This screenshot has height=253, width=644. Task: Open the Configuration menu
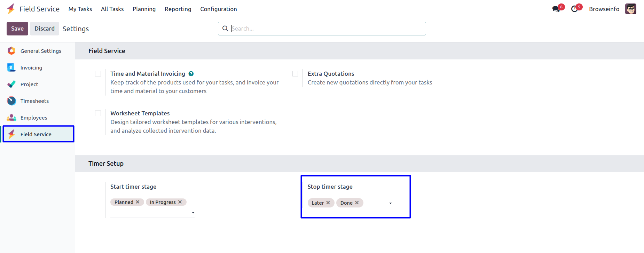[x=218, y=9]
